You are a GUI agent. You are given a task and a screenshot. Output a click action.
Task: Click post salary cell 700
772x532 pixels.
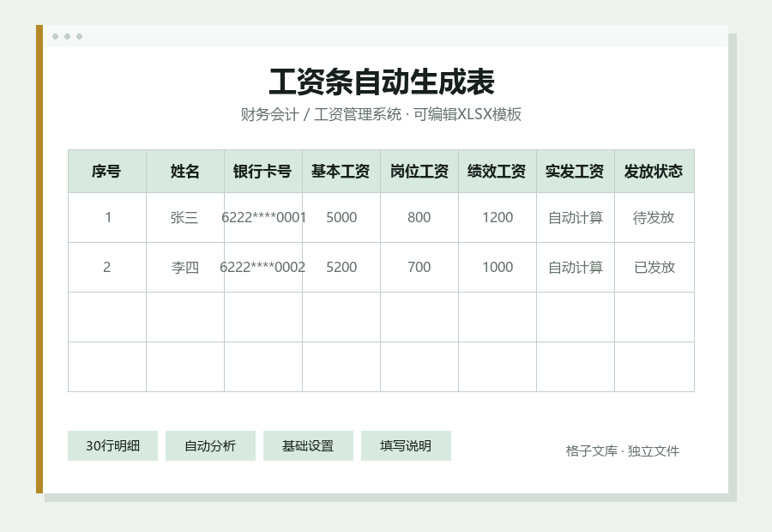pyautogui.click(x=419, y=268)
